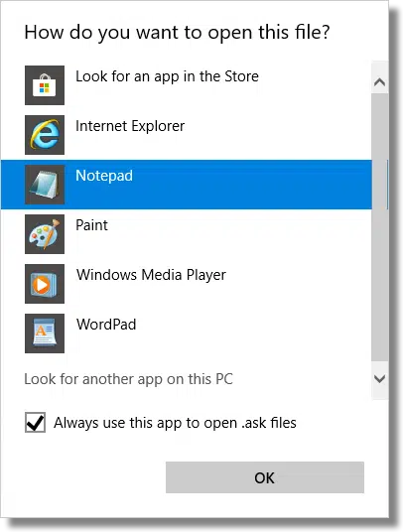Choose the Windows Media Player label
This screenshot has height=532, width=403.
click(151, 275)
